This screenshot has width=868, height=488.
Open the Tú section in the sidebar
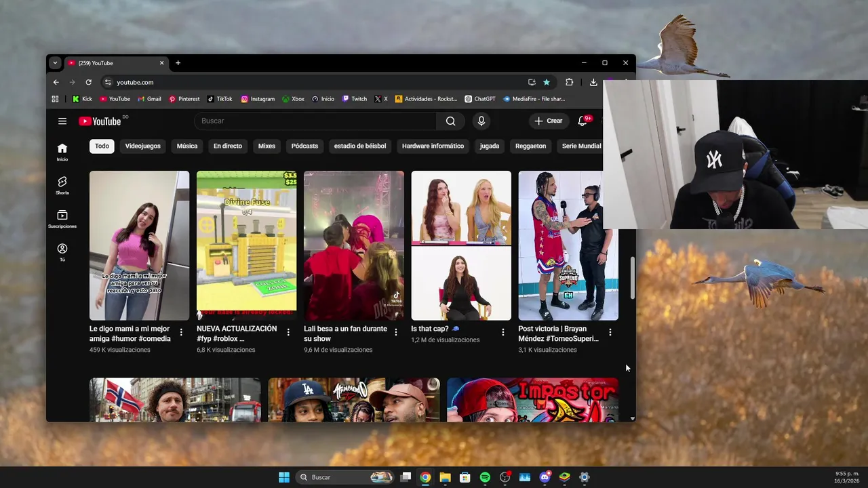tap(62, 252)
